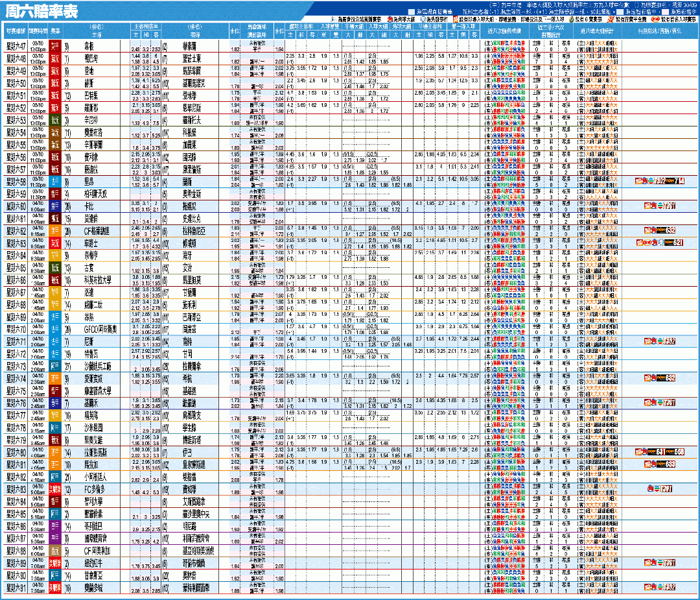The height and width of the screenshot is (600, 700).
Task: Click away team 蘭斯 in row 星期六58
Action: [187, 182]
